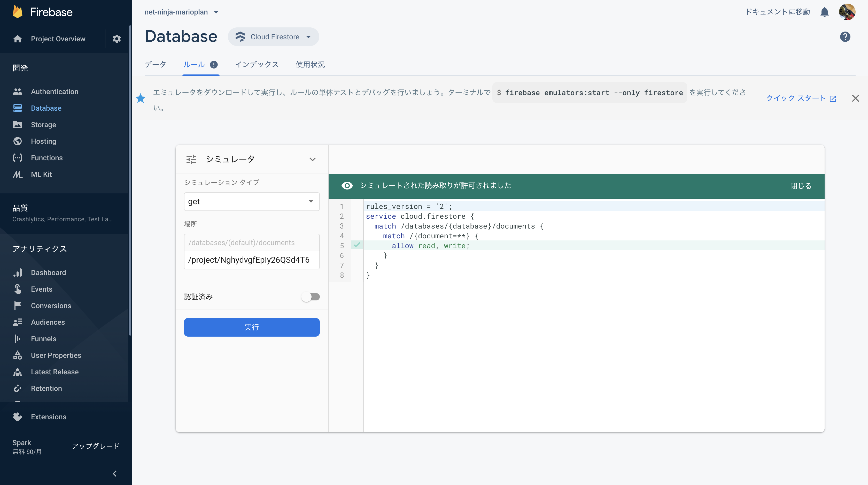Click the Functions brackets icon
Image resolution: width=868 pixels, height=485 pixels.
18,157
